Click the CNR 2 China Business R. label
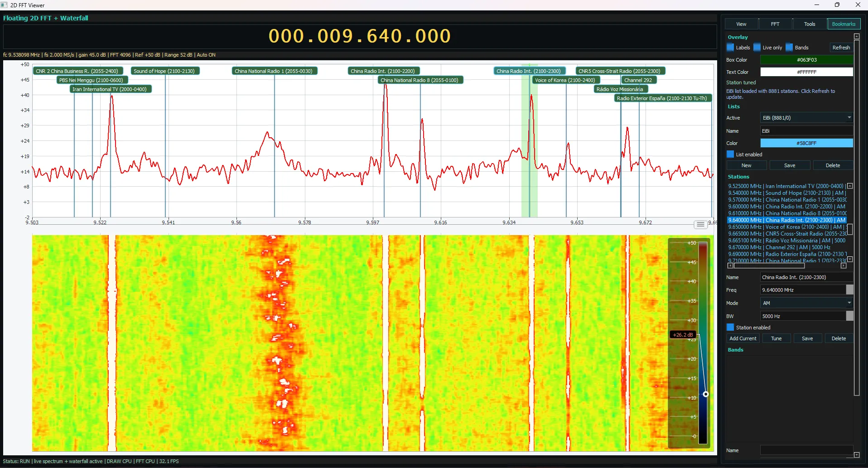The image size is (868, 468). (77, 71)
